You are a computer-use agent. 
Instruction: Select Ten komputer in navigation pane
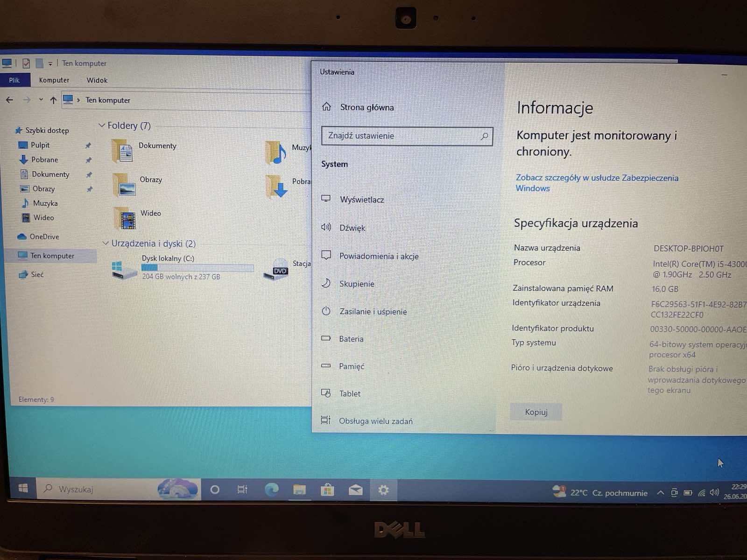tap(51, 256)
